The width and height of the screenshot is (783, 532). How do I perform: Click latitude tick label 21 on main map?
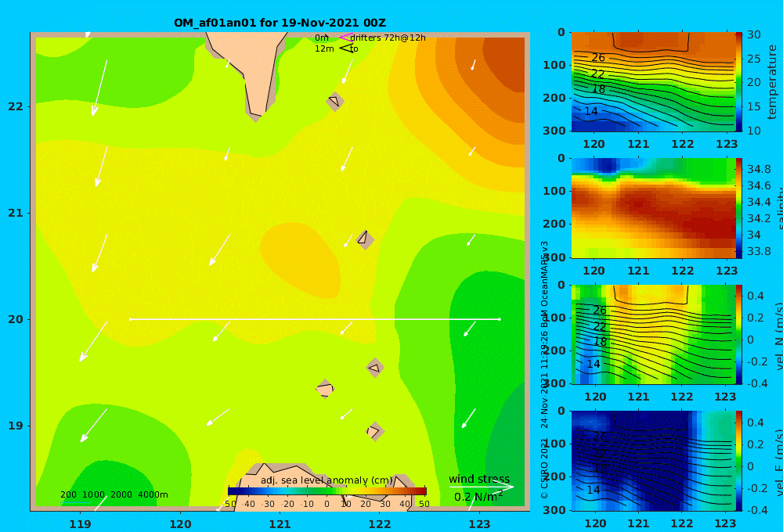[16, 213]
